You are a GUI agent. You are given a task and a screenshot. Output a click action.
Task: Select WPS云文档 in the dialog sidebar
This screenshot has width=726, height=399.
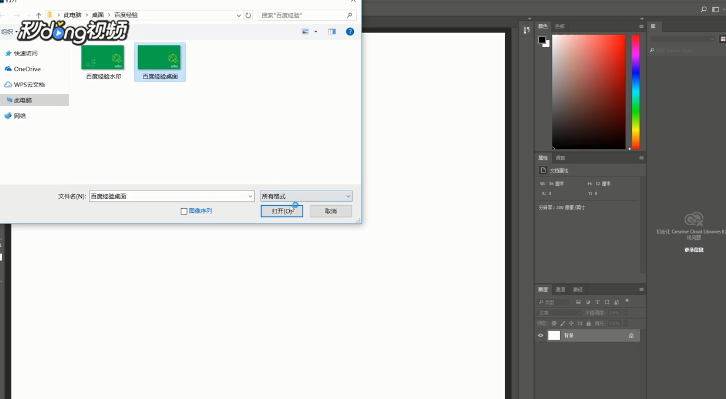25,85
